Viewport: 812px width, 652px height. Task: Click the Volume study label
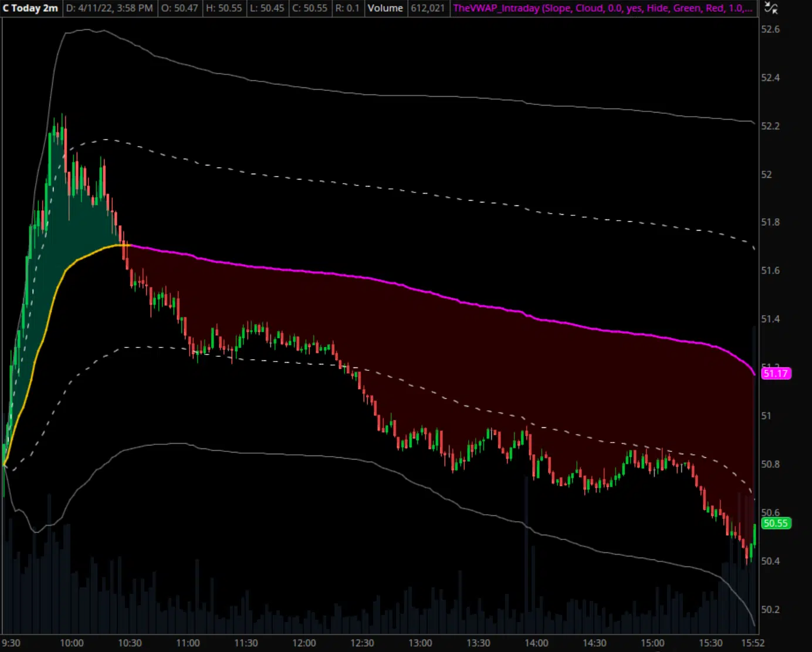coord(385,8)
